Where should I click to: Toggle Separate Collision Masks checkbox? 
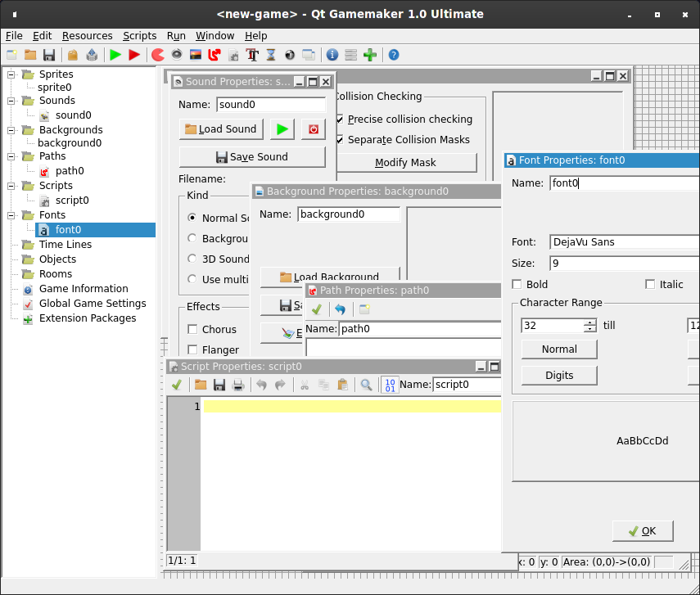pos(340,140)
